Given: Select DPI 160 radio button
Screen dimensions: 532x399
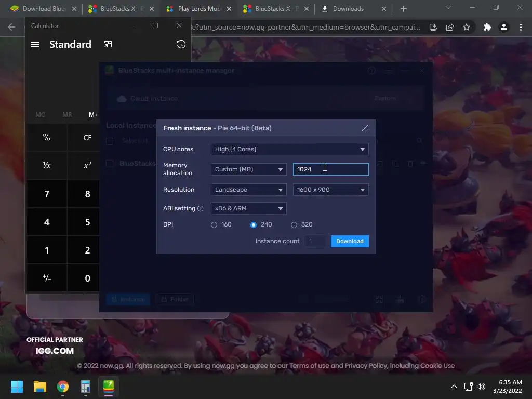Looking at the screenshot, I should [x=214, y=225].
